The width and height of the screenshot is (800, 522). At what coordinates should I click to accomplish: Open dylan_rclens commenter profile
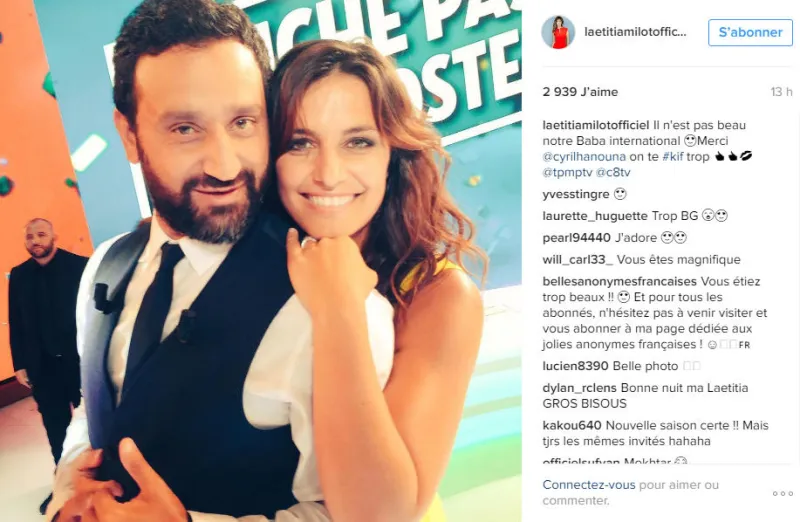coord(580,388)
